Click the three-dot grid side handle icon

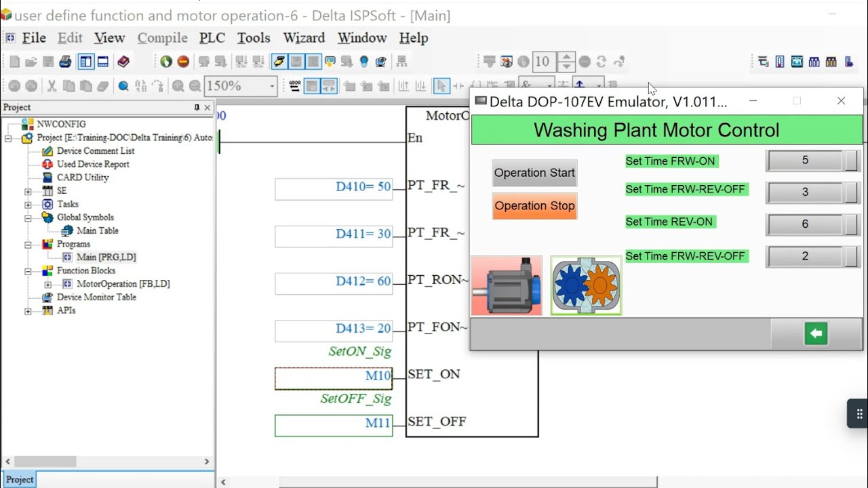pos(859,413)
